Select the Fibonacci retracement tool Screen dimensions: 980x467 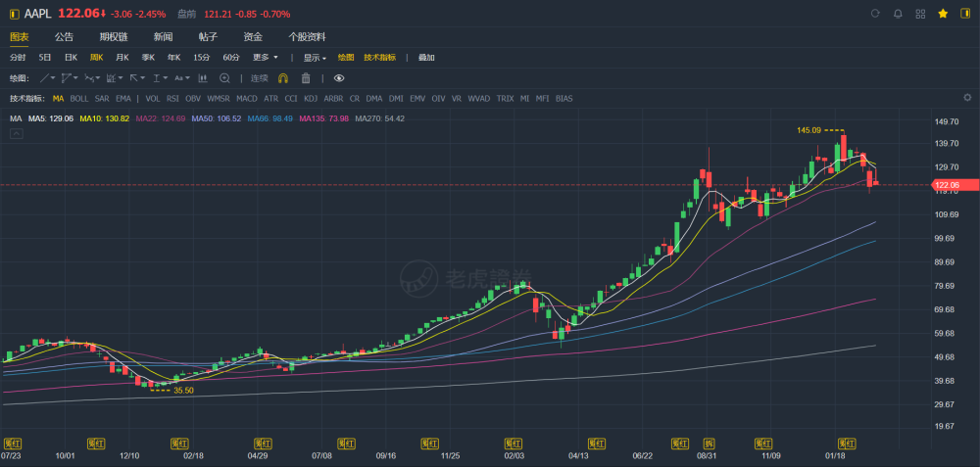[x=112, y=78]
